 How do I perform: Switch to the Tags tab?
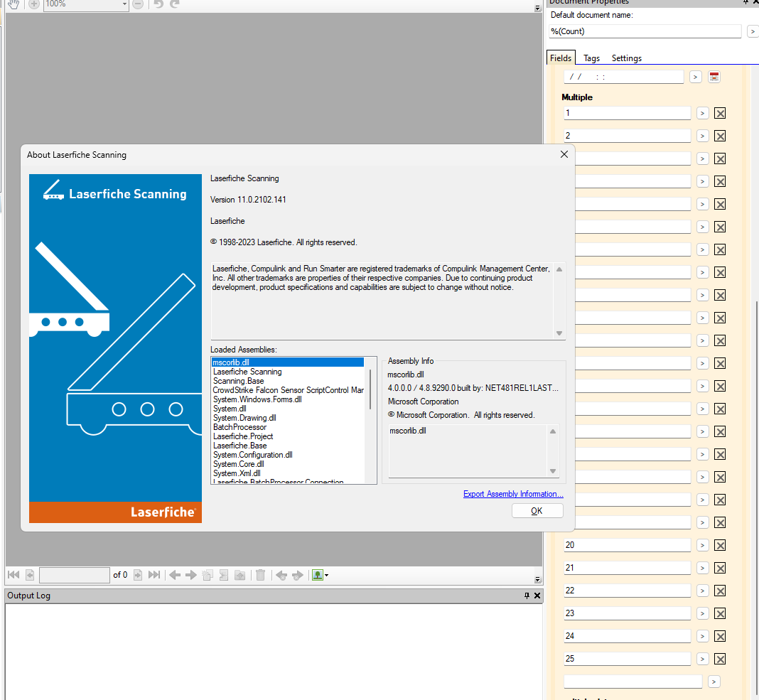[591, 58]
